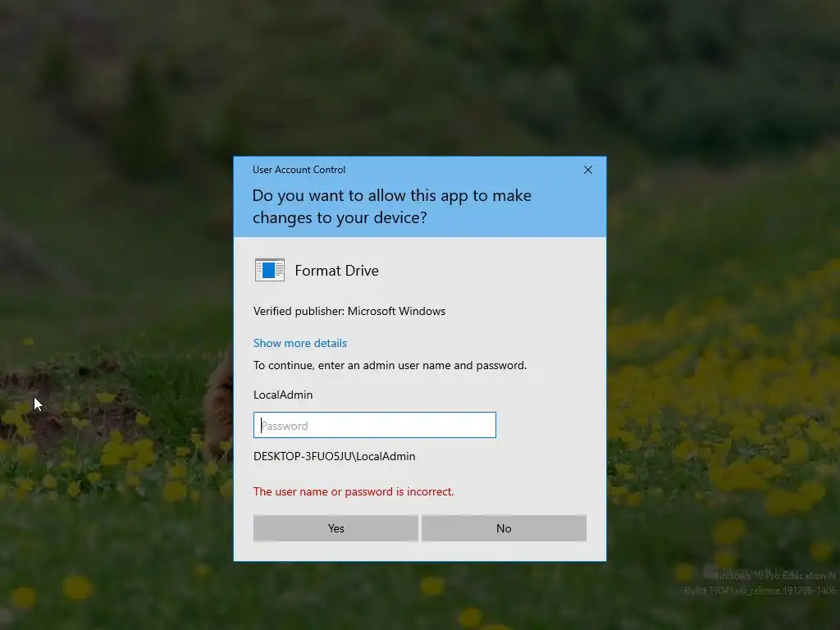Select the LocalAdmin user name label
The height and width of the screenshot is (630, 840).
coord(283,395)
